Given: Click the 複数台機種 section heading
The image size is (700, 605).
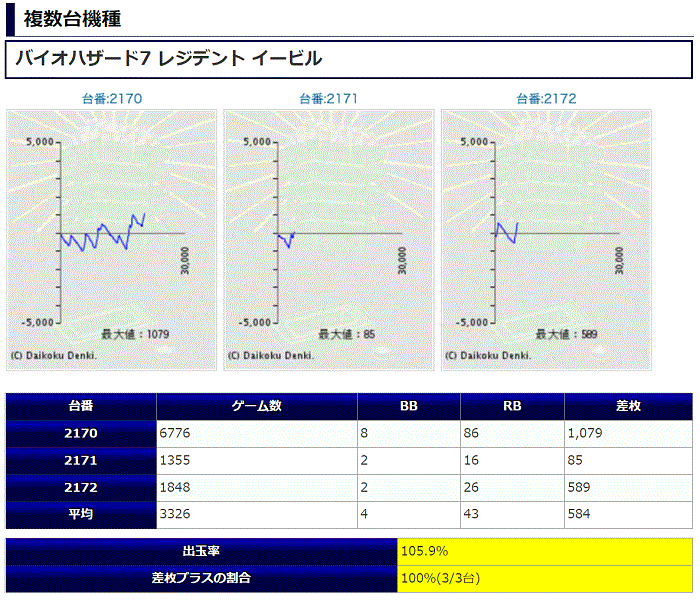Looking at the screenshot, I should click(x=72, y=19).
